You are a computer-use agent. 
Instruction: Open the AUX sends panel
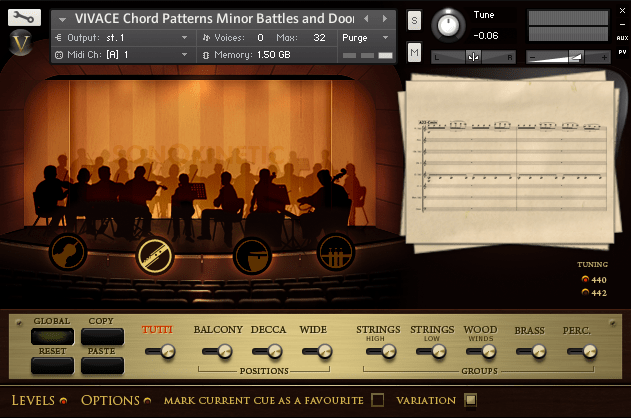(x=622, y=38)
